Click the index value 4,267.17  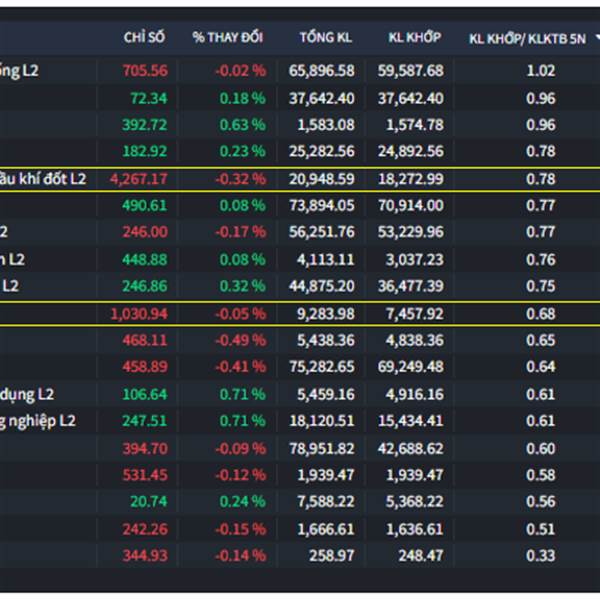[139, 179]
